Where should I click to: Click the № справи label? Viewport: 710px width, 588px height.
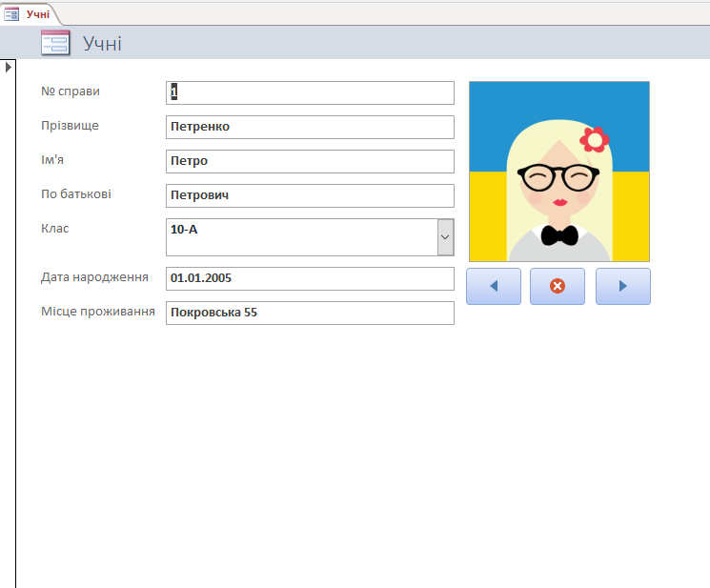(71, 91)
